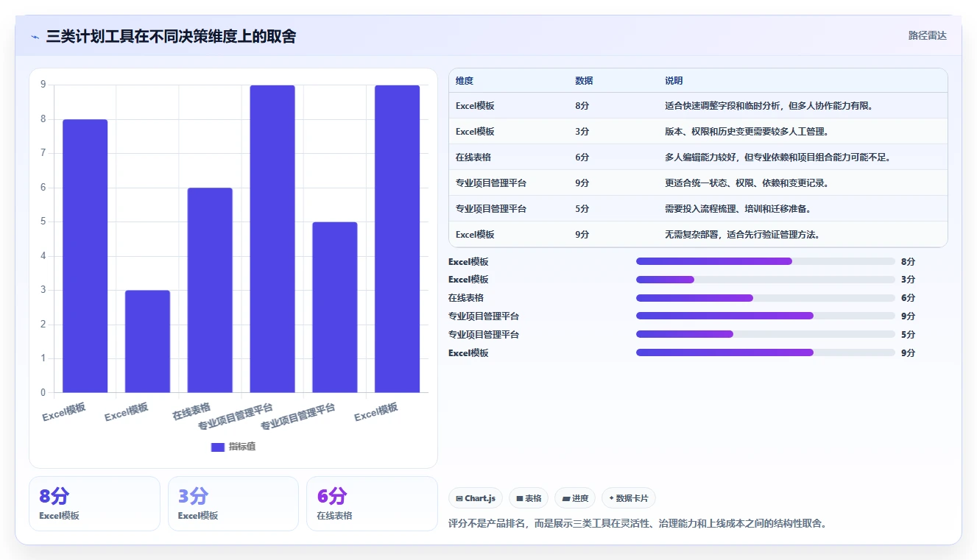Select the row 适合快速调整字段和临时分析
Screen dimensions: 977x560
coord(698,105)
